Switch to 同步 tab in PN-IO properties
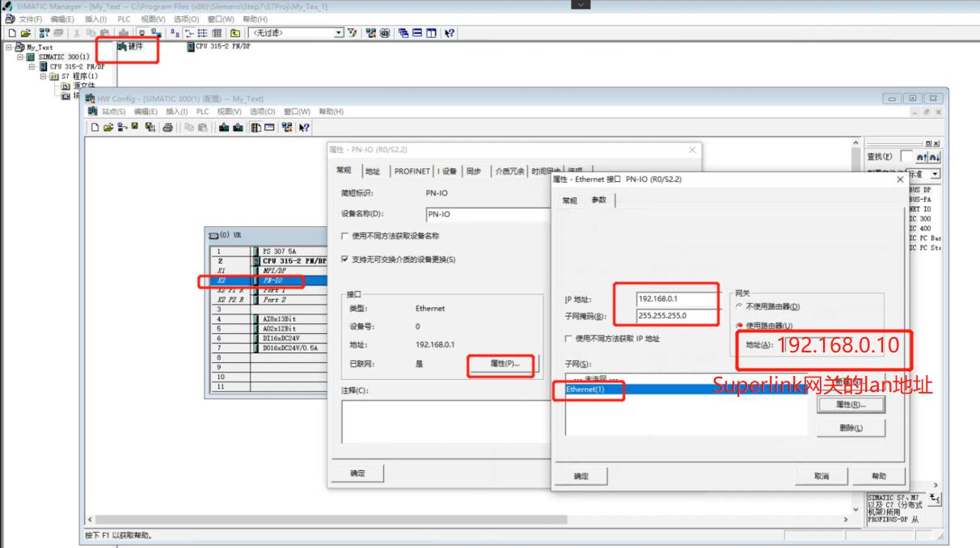Image resolution: width=980 pixels, height=548 pixels. pyautogui.click(x=474, y=171)
